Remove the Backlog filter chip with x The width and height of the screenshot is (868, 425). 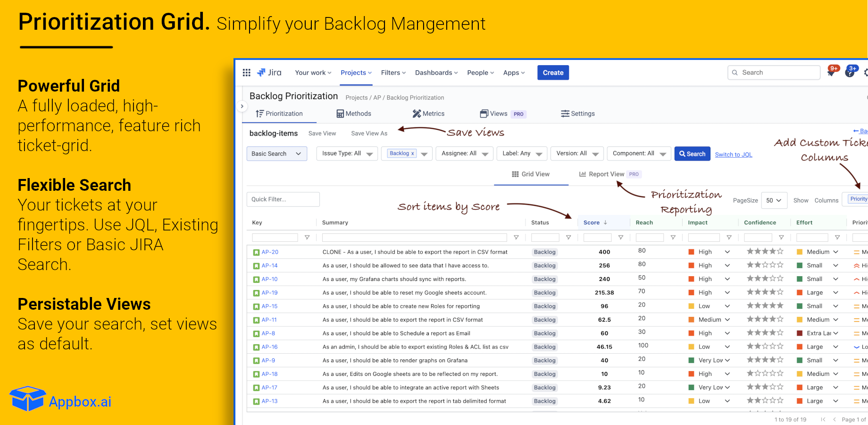(413, 153)
